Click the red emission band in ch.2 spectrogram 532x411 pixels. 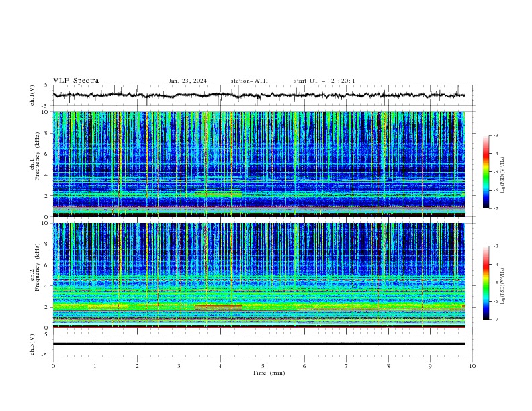pos(218,307)
